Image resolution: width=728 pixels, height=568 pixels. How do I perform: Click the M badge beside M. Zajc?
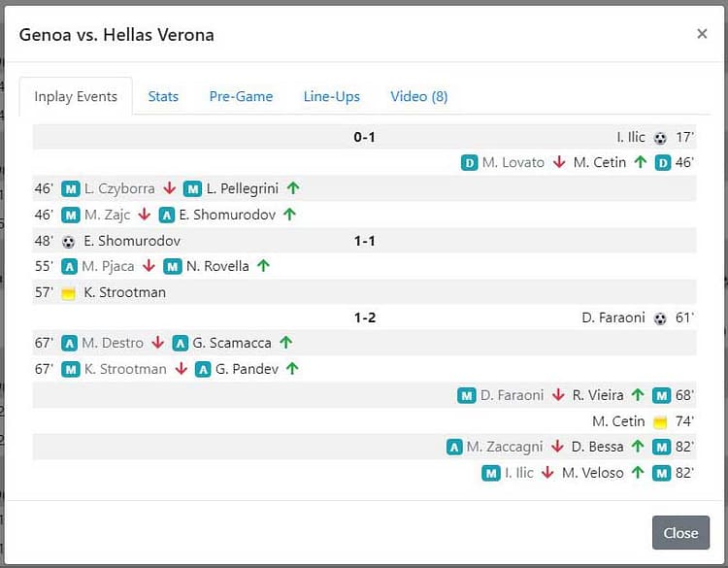[71, 215]
